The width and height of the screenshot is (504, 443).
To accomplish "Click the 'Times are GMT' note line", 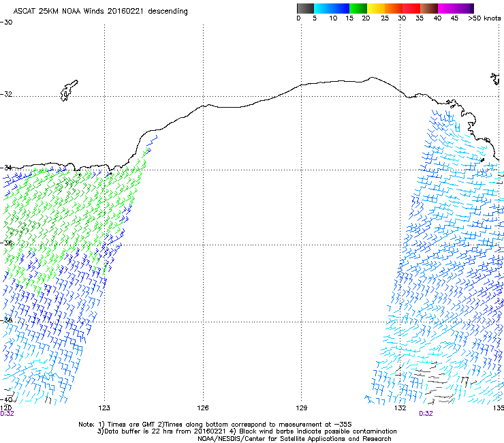I will pyautogui.click(x=215, y=425).
